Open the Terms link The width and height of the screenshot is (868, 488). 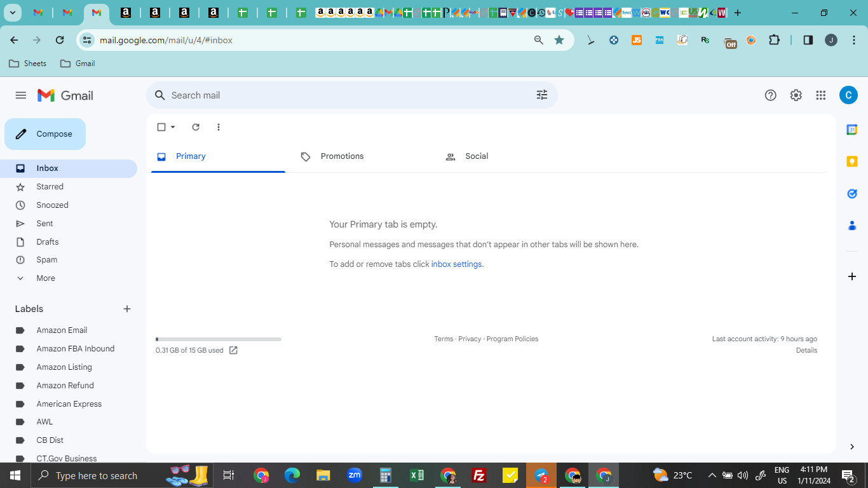(x=444, y=339)
